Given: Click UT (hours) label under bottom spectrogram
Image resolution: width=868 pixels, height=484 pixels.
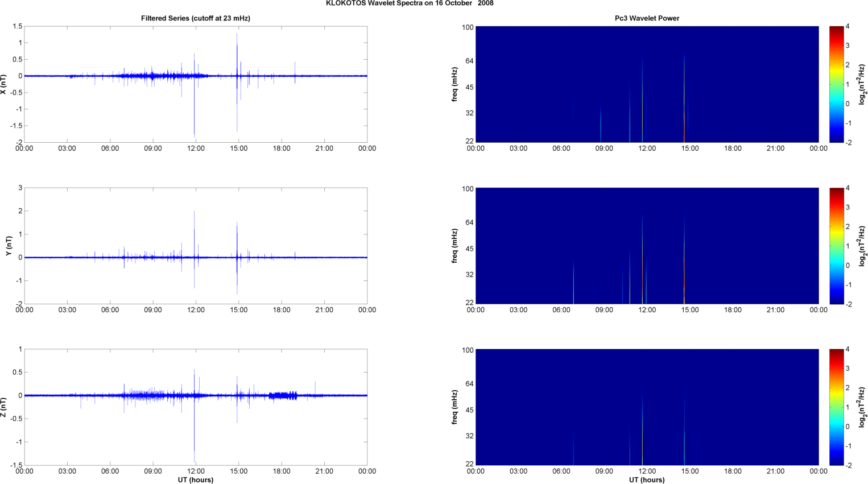Looking at the screenshot, I should point(647,479).
